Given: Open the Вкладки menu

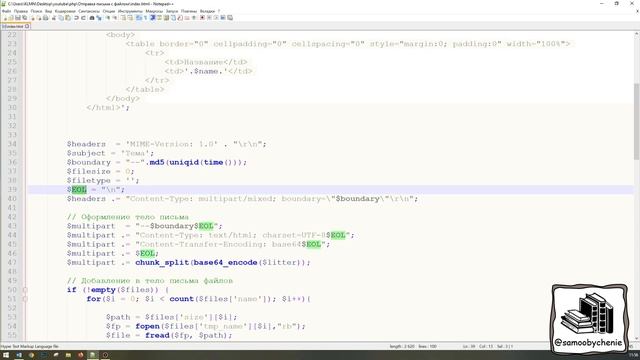Looking at the screenshot, I should (x=207, y=11).
